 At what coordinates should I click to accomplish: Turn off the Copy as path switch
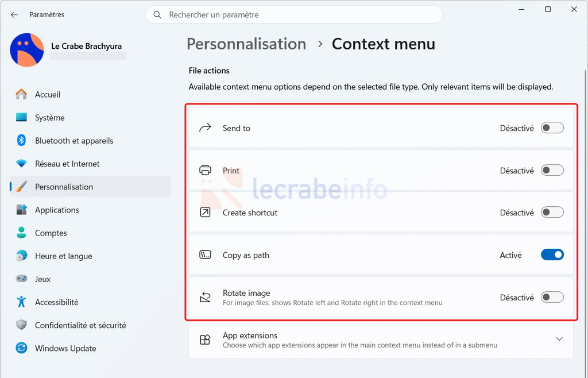(x=552, y=255)
